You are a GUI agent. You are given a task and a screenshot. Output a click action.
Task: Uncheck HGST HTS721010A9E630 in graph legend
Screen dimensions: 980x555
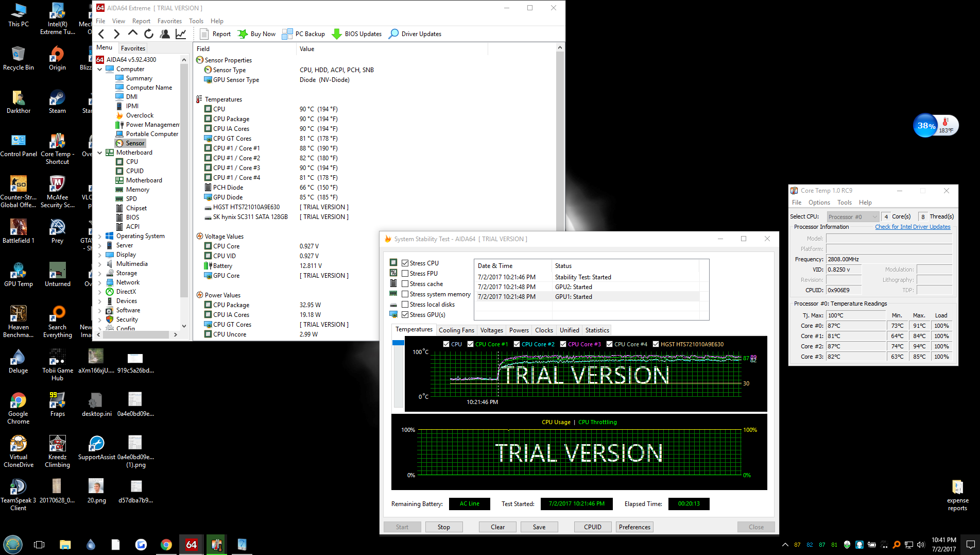coord(656,344)
